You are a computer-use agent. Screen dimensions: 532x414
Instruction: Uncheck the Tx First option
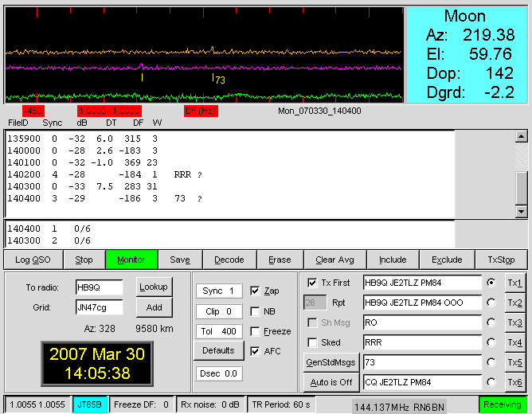(x=312, y=283)
